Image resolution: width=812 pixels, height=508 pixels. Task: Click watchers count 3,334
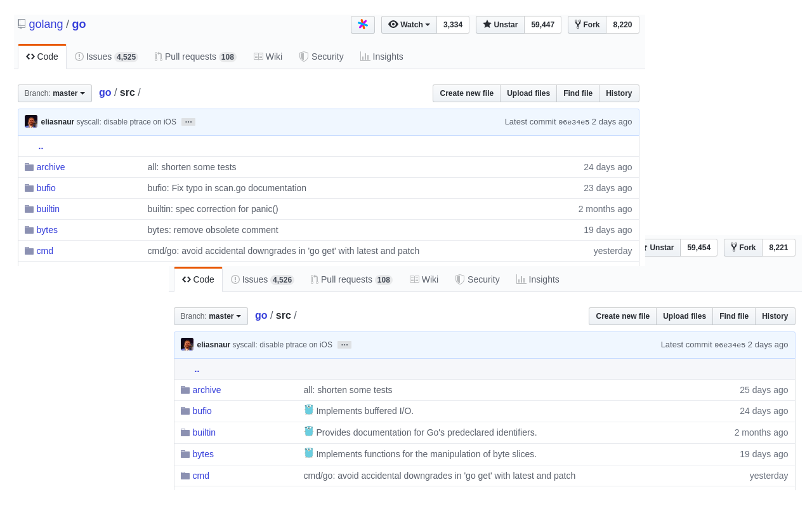click(x=453, y=25)
